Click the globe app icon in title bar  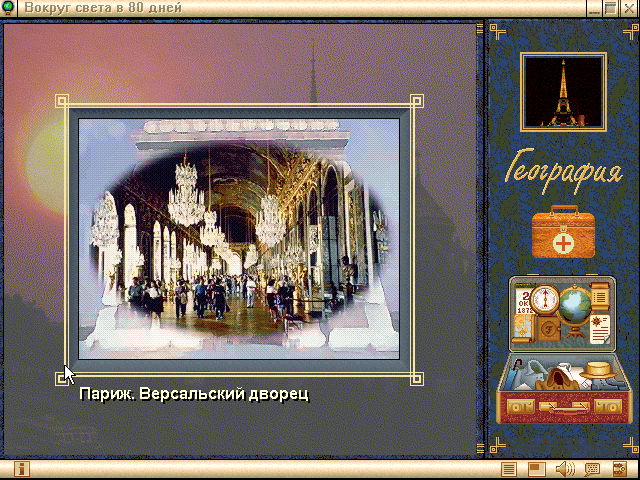(x=8, y=8)
